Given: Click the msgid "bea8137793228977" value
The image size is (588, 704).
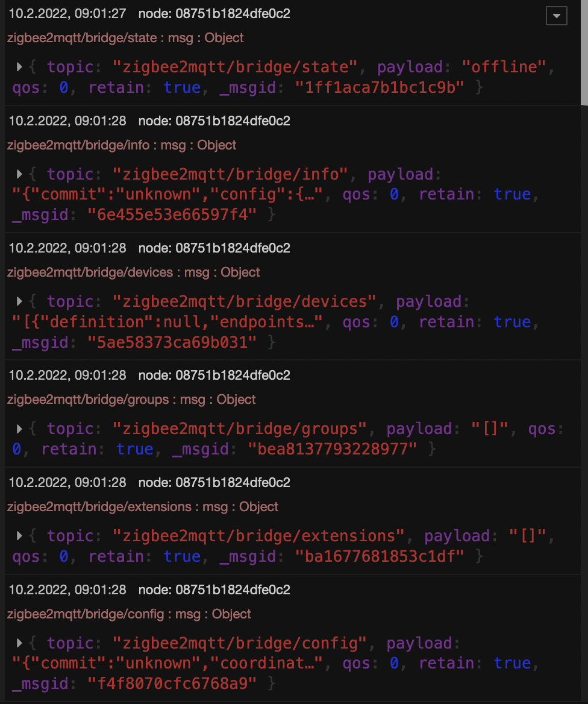Looking at the screenshot, I should coord(332,449).
